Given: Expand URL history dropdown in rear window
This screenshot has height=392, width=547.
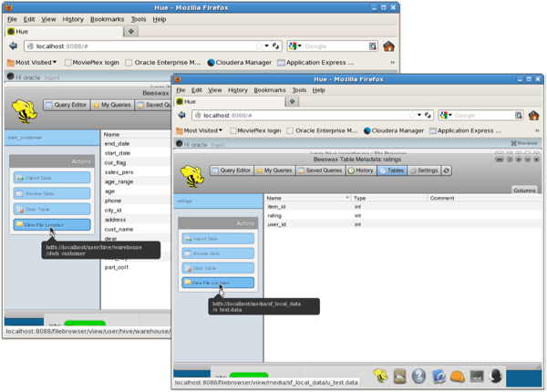Looking at the screenshot, I should point(266,46).
